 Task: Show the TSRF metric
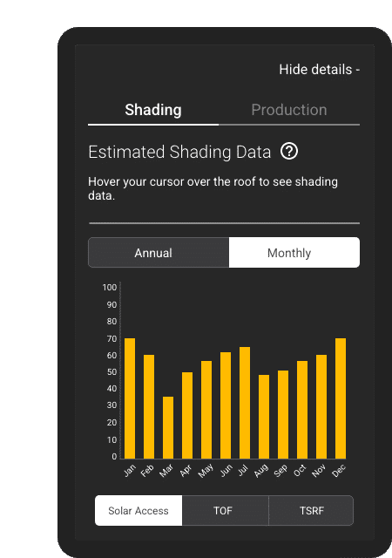pos(311,511)
